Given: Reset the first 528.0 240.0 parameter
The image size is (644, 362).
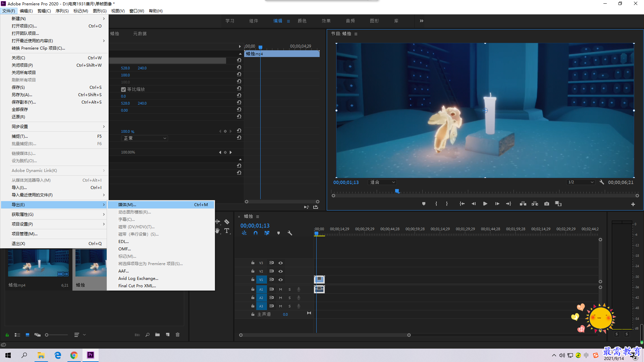Looking at the screenshot, I should (239, 67).
